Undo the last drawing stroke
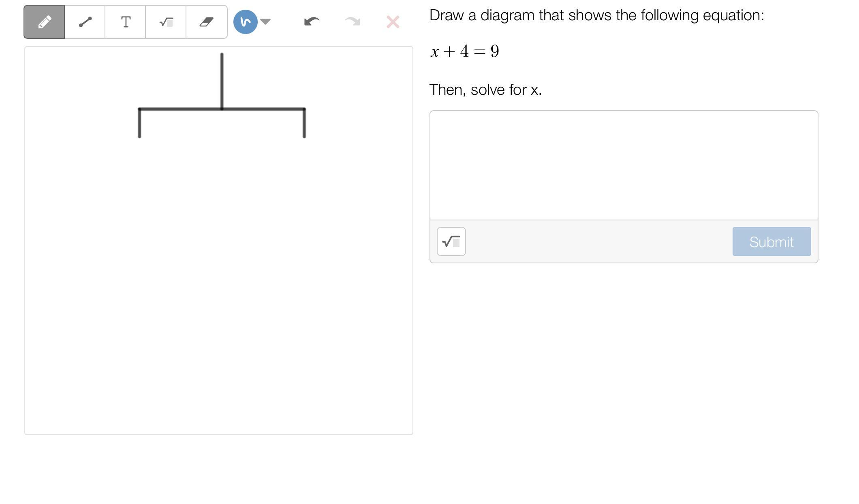This screenshot has height=504, width=859. [312, 21]
